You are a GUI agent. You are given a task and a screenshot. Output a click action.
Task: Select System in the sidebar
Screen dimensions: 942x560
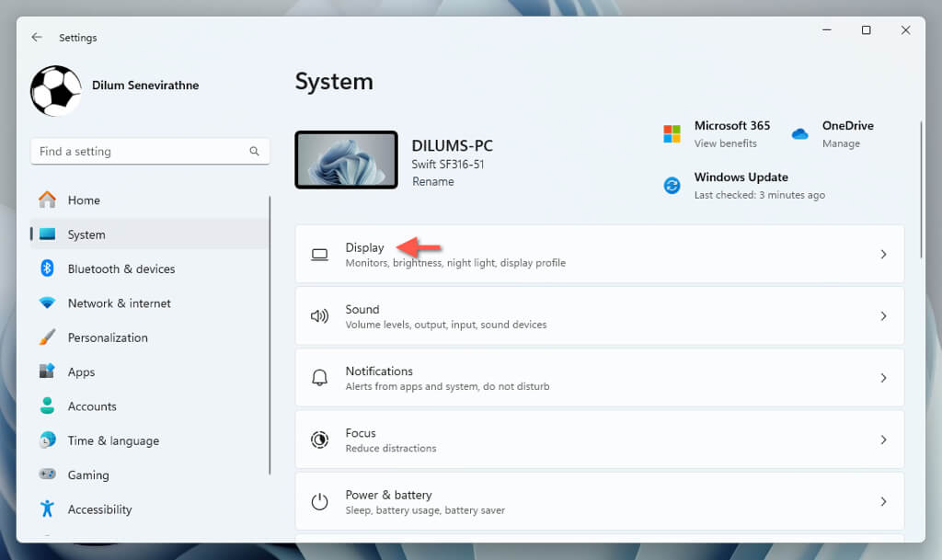[149, 234]
